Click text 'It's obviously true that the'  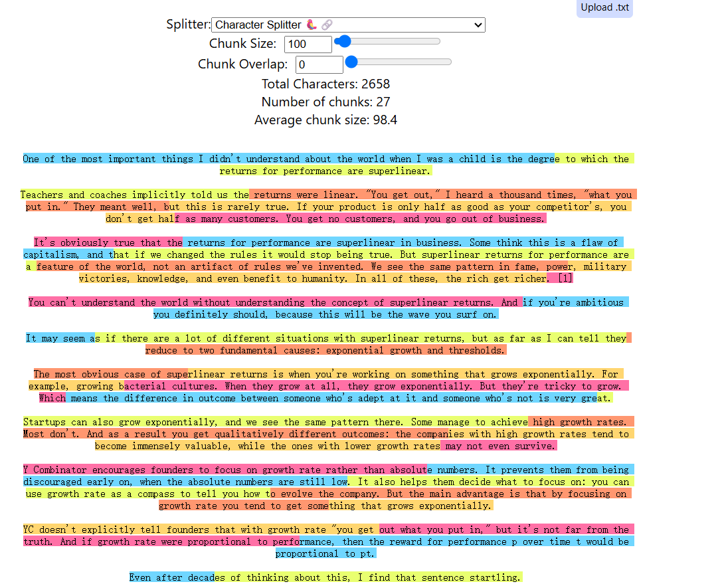pyautogui.click(x=108, y=243)
